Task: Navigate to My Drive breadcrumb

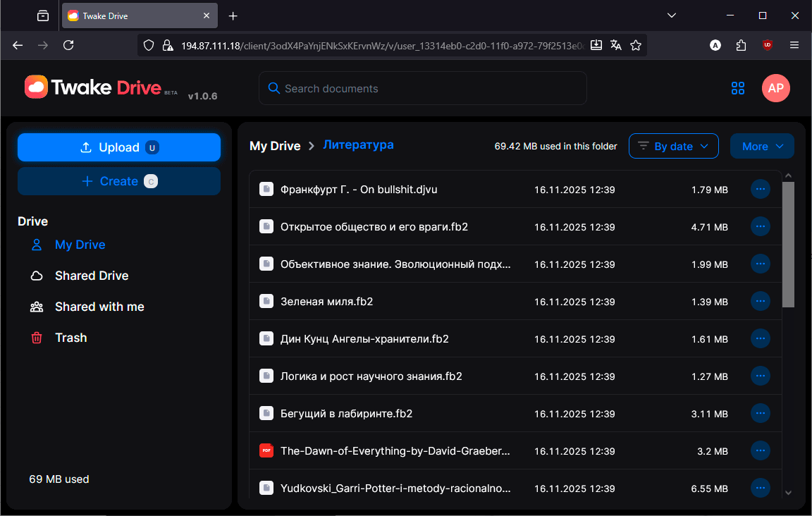Action: [x=275, y=146]
